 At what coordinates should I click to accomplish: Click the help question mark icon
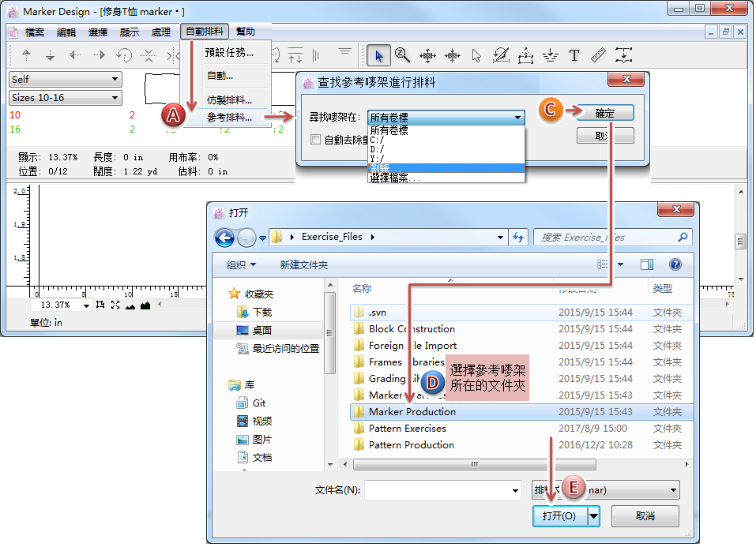[675, 265]
